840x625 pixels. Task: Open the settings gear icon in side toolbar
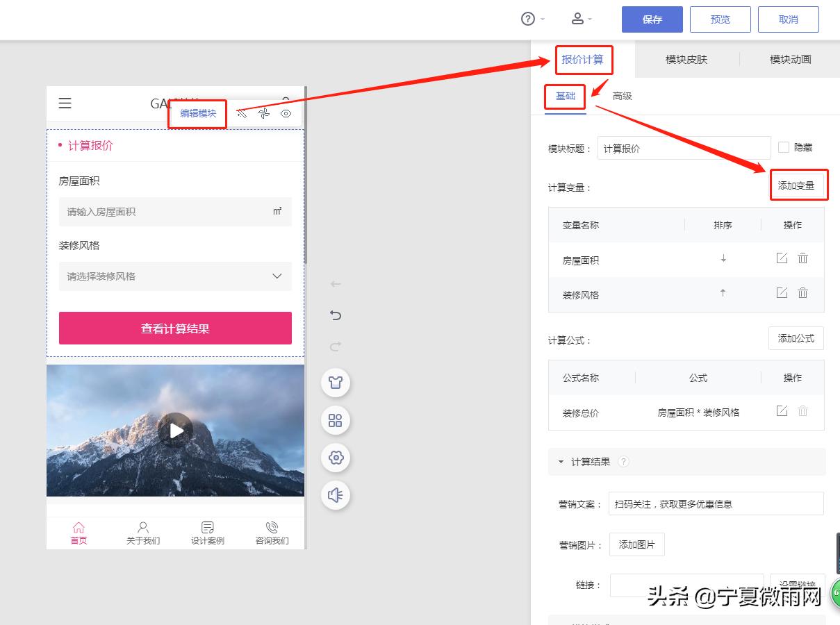pos(336,458)
